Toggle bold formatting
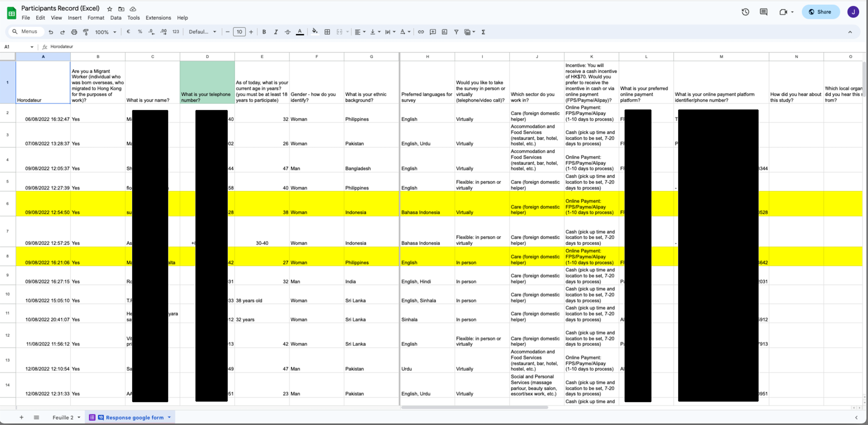Screen dimensions: 868x425 coord(264,32)
